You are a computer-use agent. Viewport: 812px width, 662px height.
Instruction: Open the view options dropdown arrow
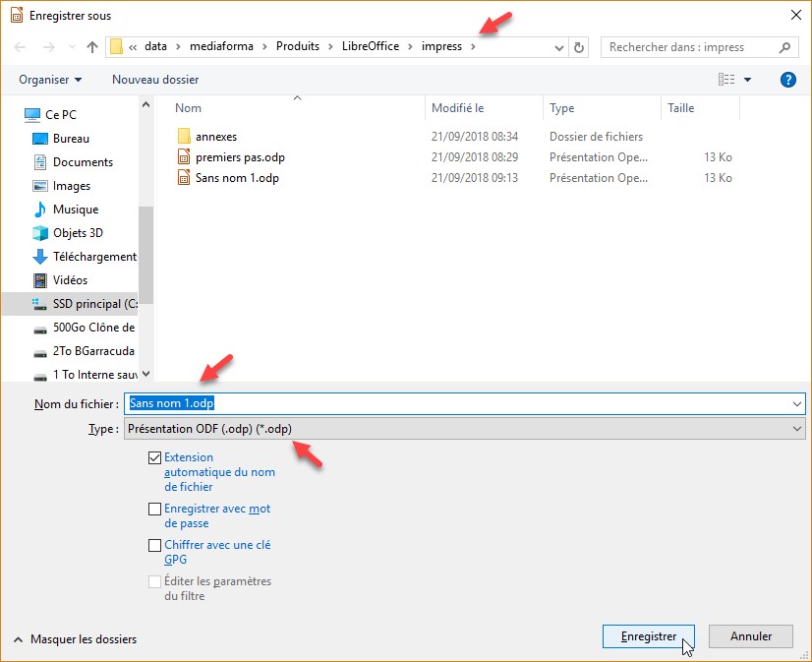point(747,80)
